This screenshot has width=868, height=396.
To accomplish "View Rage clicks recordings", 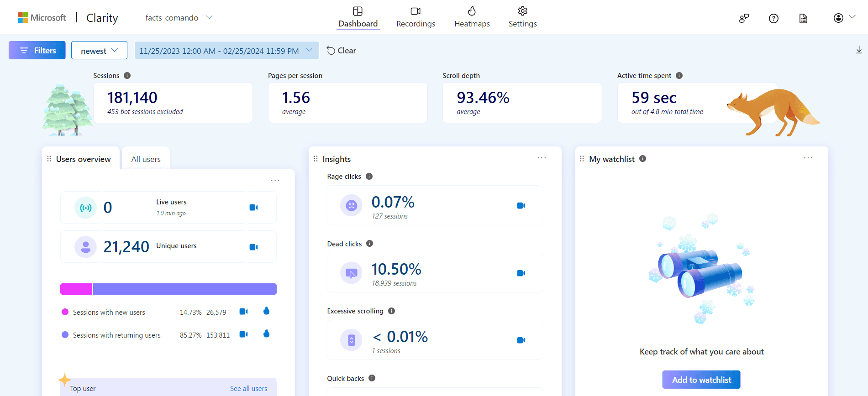I will [x=521, y=206].
